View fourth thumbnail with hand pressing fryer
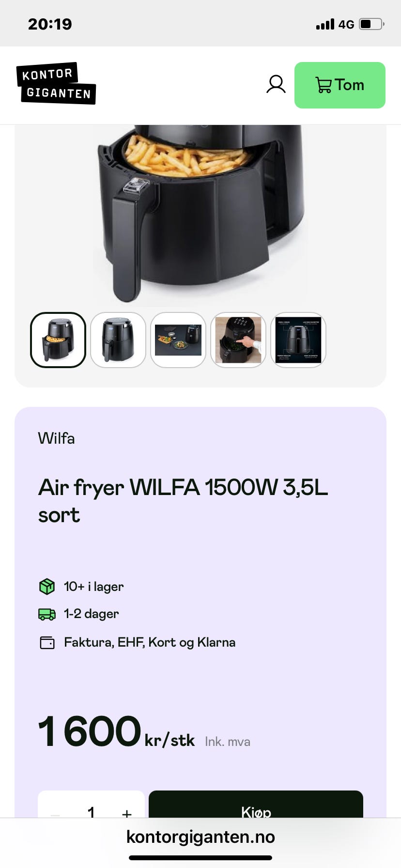Viewport: 401px width, 868px height. point(238,340)
